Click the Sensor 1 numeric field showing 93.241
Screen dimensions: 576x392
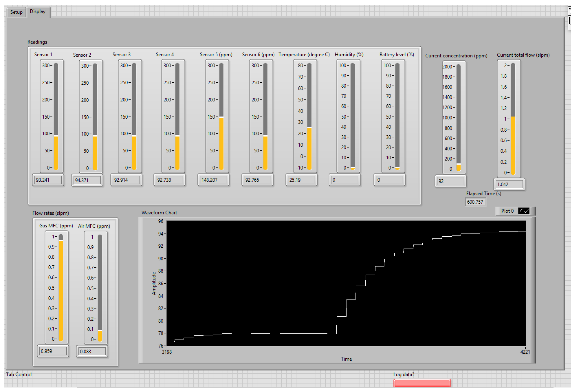pyautogui.click(x=48, y=180)
